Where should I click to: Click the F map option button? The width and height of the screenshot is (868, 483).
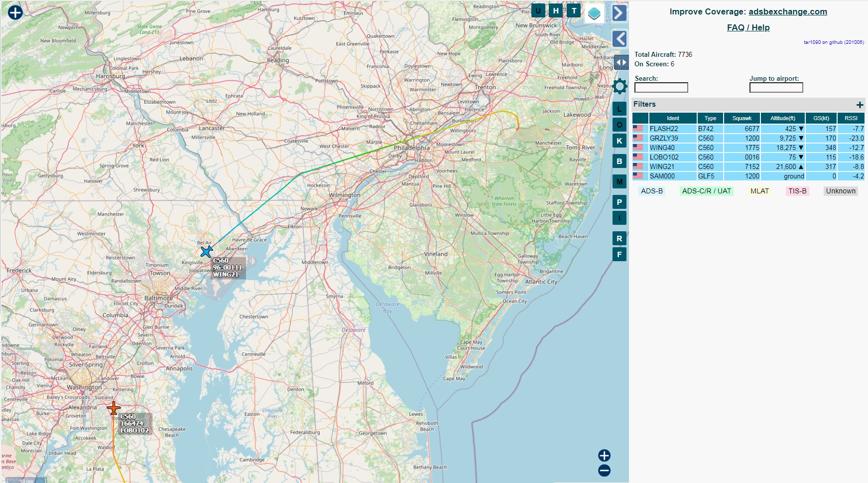click(619, 254)
